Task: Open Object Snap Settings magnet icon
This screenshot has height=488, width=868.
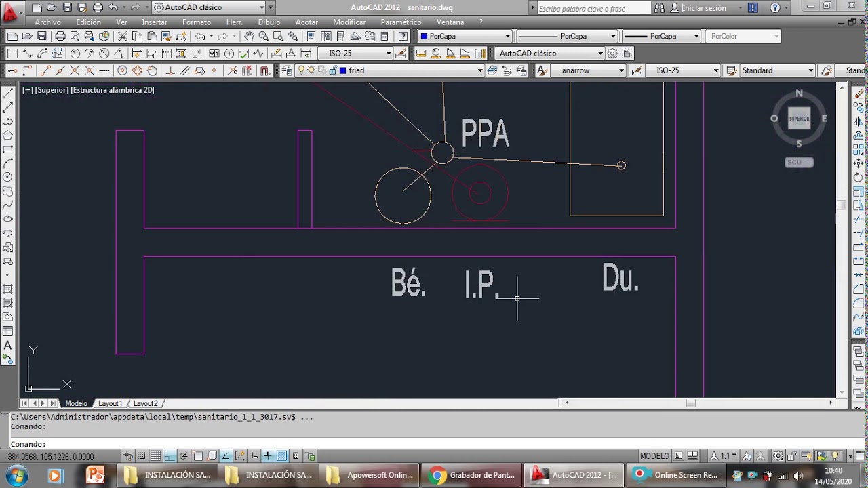Action: coord(265,70)
